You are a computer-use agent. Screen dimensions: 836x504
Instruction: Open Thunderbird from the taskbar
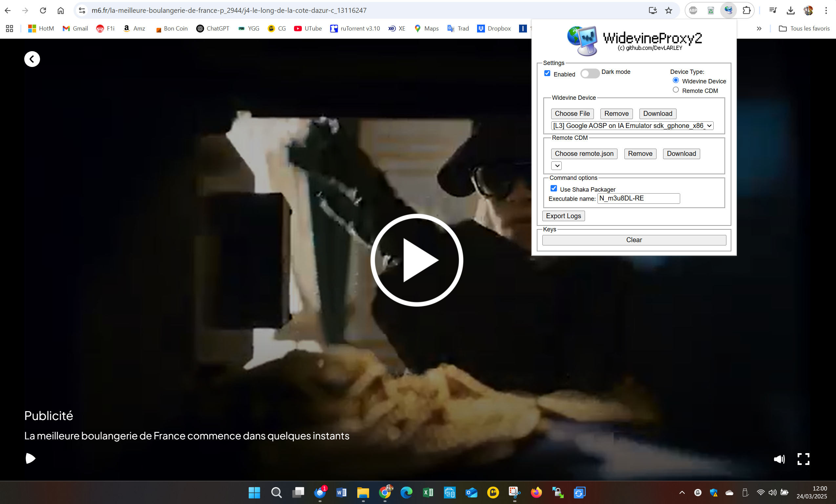coord(320,493)
